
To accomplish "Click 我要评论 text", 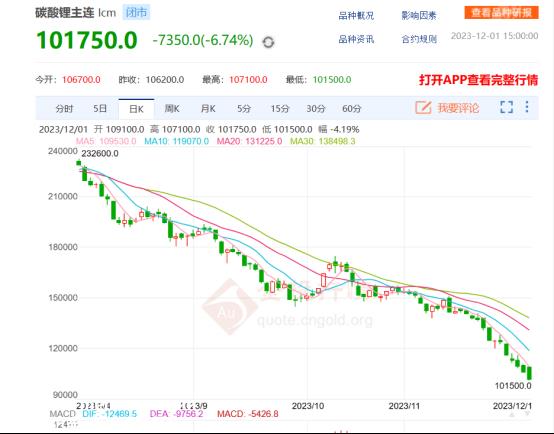I will point(458,108).
